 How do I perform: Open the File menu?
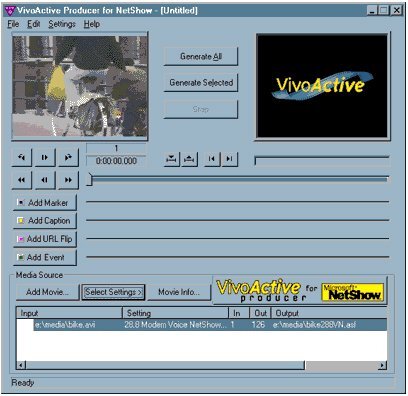(13, 24)
